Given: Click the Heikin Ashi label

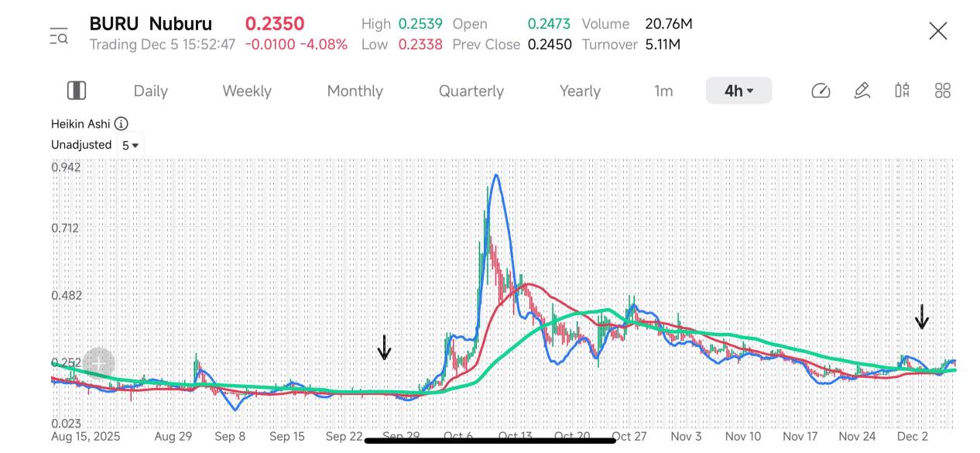Looking at the screenshot, I should click(x=81, y=124).
